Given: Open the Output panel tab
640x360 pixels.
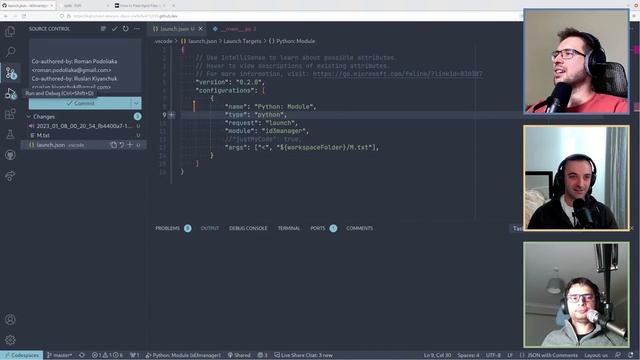Looking at the screenshot, I should coord(210,229).
